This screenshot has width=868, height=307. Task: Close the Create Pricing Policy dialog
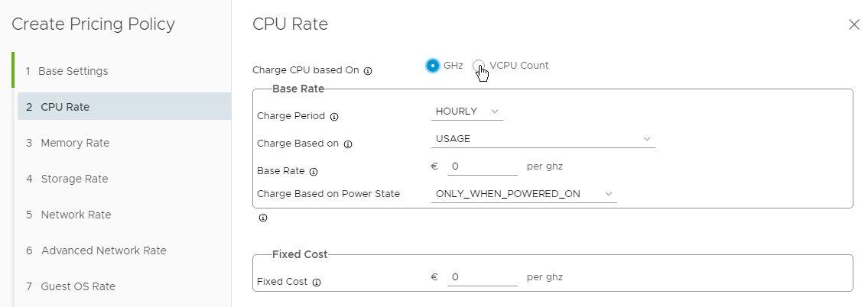854,24
